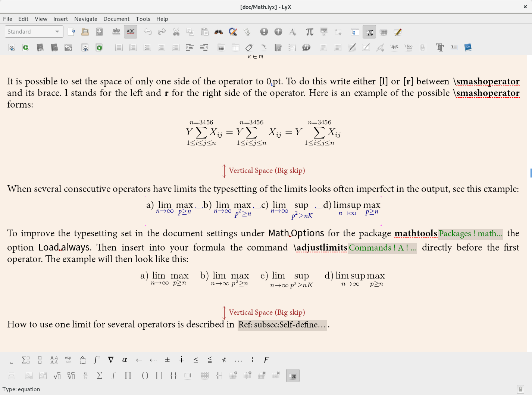The image size is (532, 395).
Task: Open the Tools menu
Action: (x=143, y=19)
